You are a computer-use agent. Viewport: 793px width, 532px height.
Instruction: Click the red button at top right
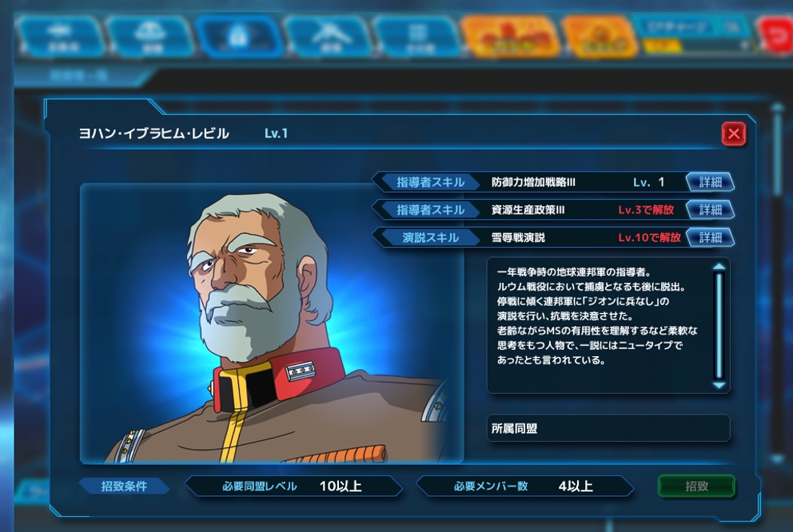point(776,34)
